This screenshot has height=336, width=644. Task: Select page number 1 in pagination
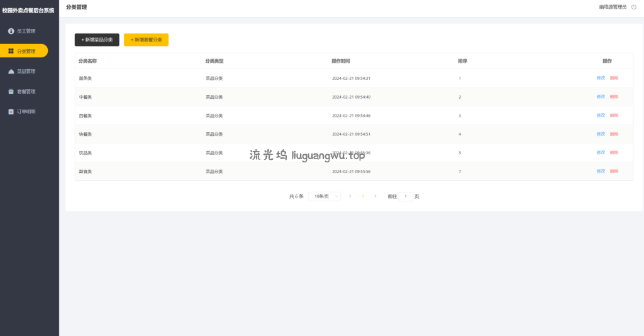[363, 196]
